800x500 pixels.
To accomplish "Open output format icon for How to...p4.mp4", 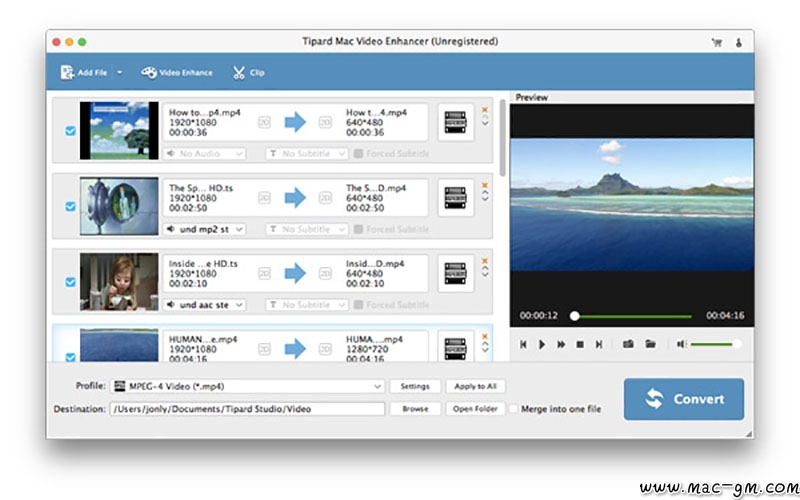I will (455, 122).
